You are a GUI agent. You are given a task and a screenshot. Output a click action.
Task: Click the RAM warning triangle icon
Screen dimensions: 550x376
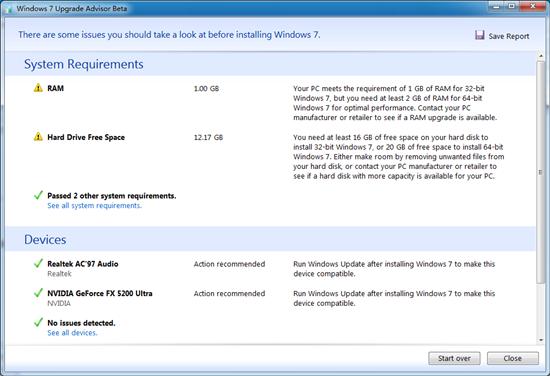click(38, 88)
